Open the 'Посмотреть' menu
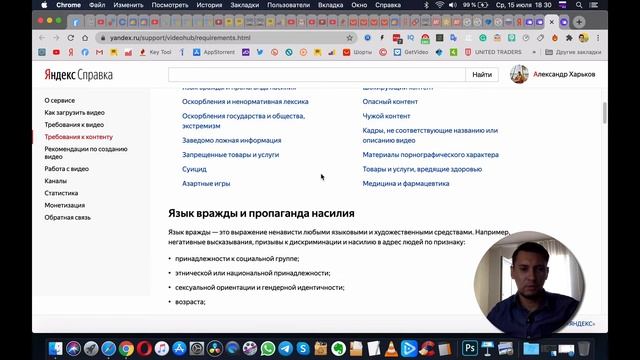The width and height of the screenshot is (640, 360). click(170, 5)
